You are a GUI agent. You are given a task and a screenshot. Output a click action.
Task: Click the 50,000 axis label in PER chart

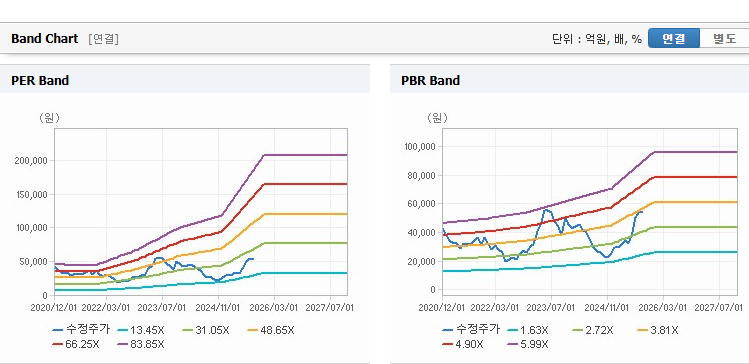point(33,262)
